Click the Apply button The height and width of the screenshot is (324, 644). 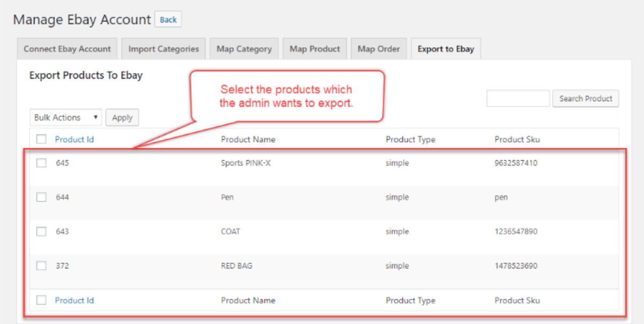(x=122, y=118)
